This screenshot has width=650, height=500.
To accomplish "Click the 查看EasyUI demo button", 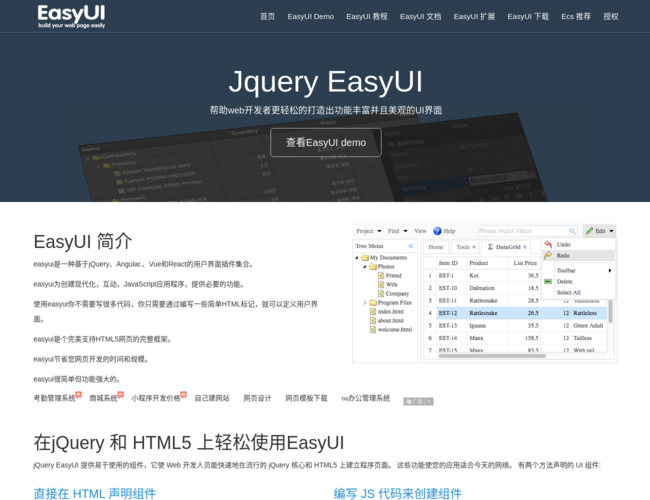I will (x=326, y=143).
